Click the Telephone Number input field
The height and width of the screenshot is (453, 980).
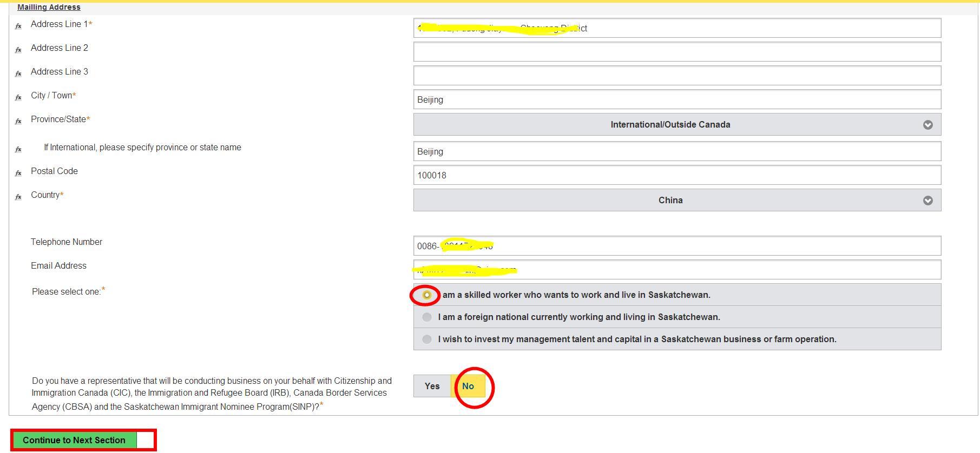pos(676,246)
